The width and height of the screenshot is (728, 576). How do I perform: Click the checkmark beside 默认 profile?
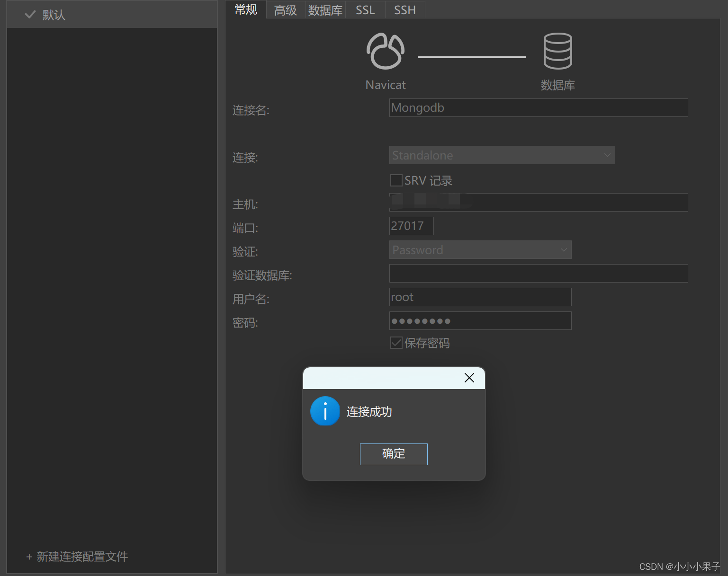[x=30, y=14]
